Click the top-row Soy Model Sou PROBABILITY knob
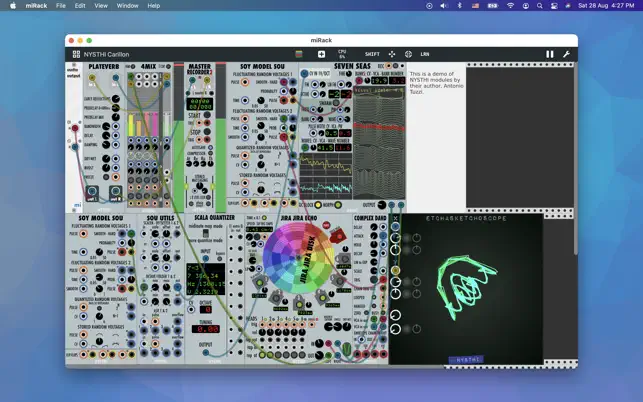The height and width of the screenshot is (402, 643). [x=293, y=91]
